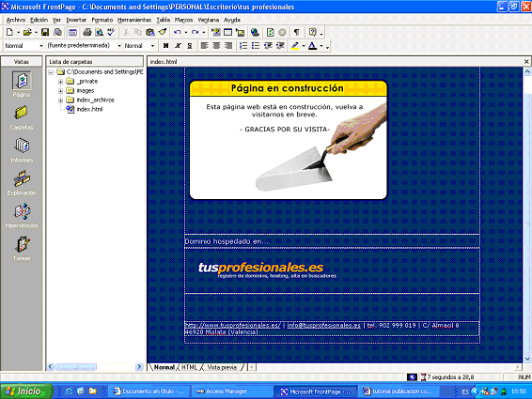Click the Publish Web toolbar icon
The width and height of the screenshot is (532, 399).
(x=58, y=32)
